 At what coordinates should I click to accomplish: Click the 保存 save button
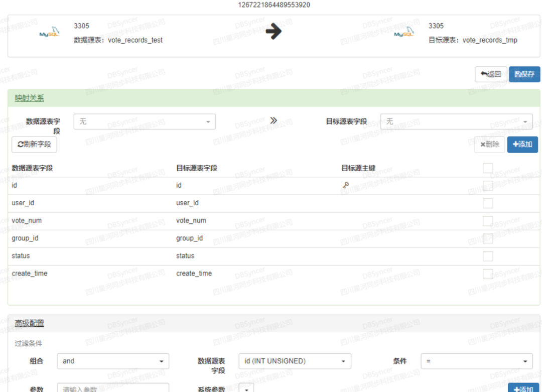(524, 74)
